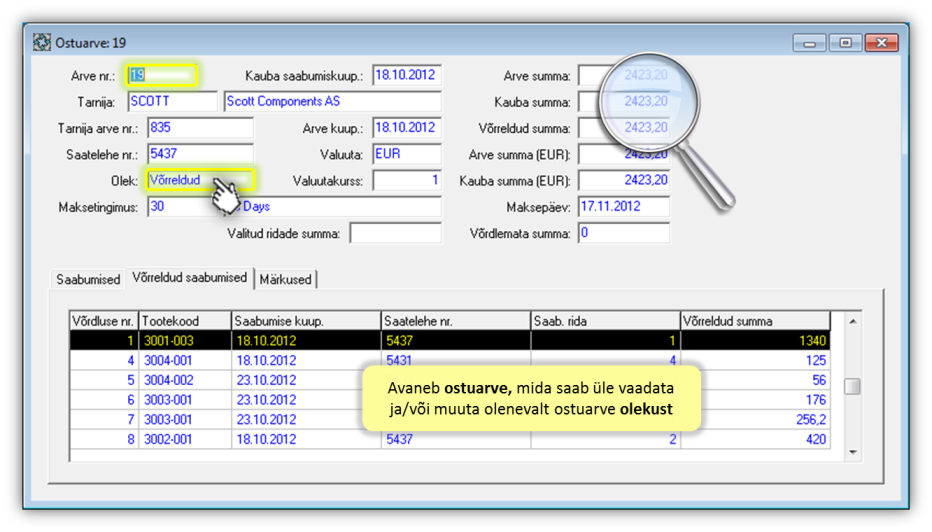The image size is (932, 532).
Task: Click the Kauba summa (EUR) field
Action: pyautogui.click(x=624, y=180)
